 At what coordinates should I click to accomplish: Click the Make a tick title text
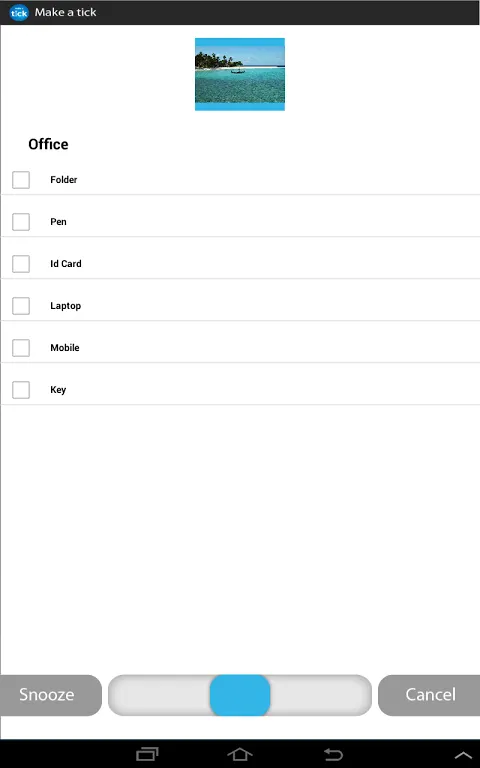pyautogui.click(x=66, y=12)
